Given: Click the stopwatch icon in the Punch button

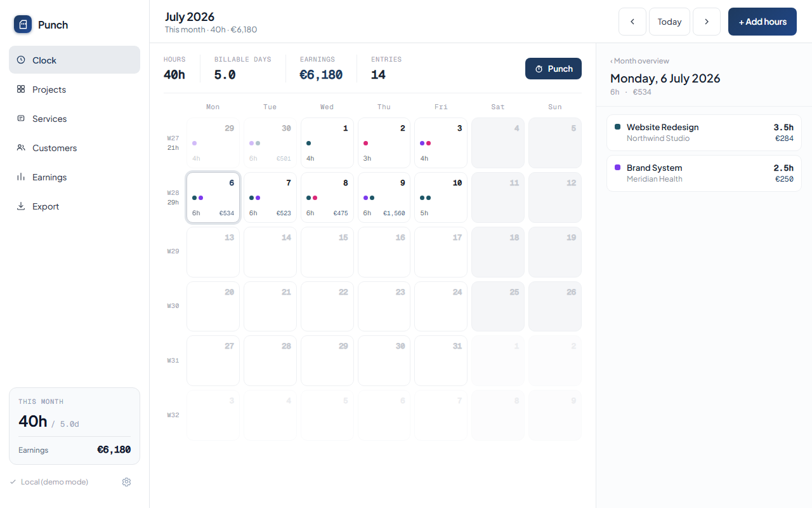Looking at the screenshot, I should [539, 69].
